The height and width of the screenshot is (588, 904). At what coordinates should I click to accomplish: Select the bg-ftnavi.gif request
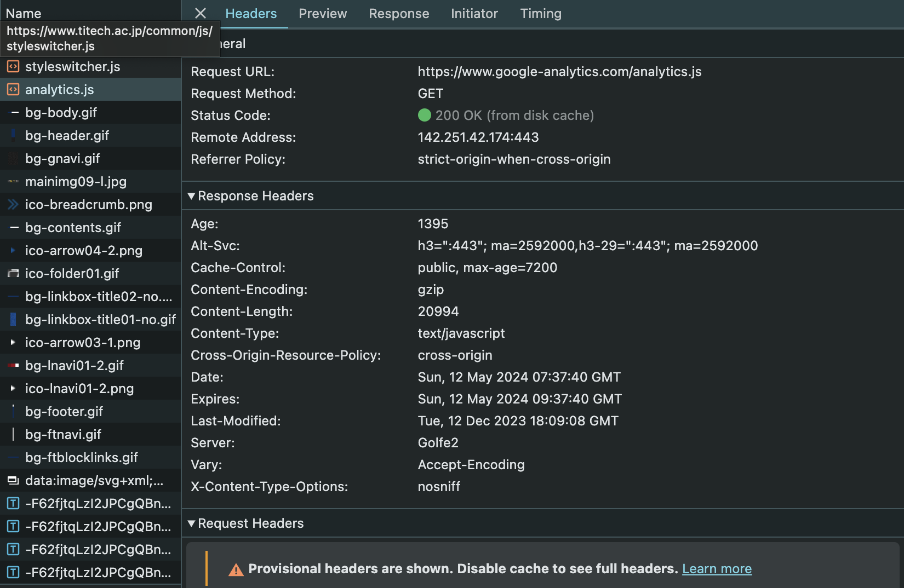(90, 435)
